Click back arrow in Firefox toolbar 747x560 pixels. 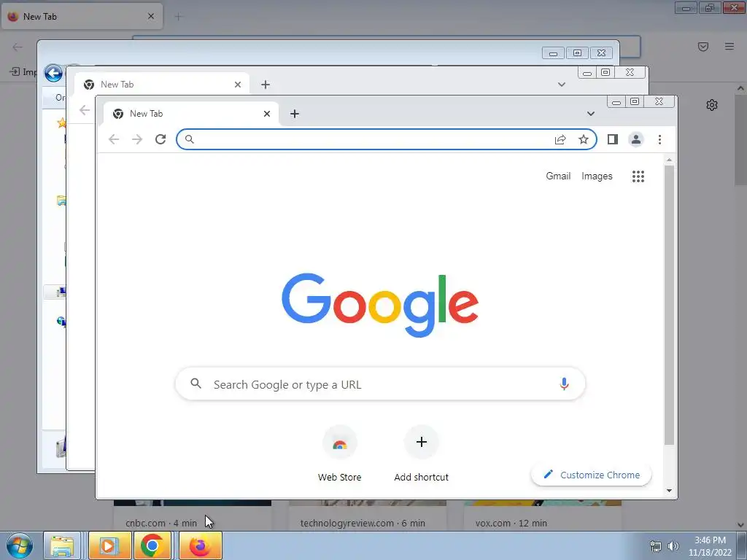[18, 47]
